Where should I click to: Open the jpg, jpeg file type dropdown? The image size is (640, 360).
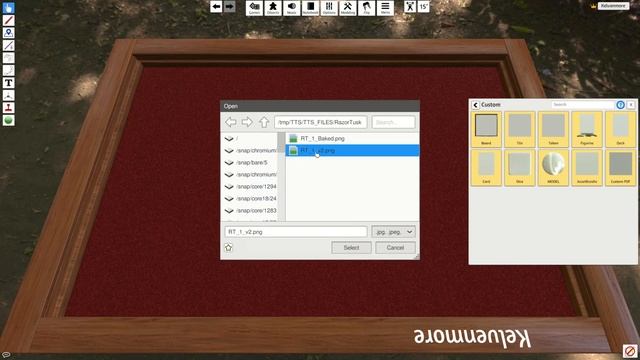(x=393, y=232)
